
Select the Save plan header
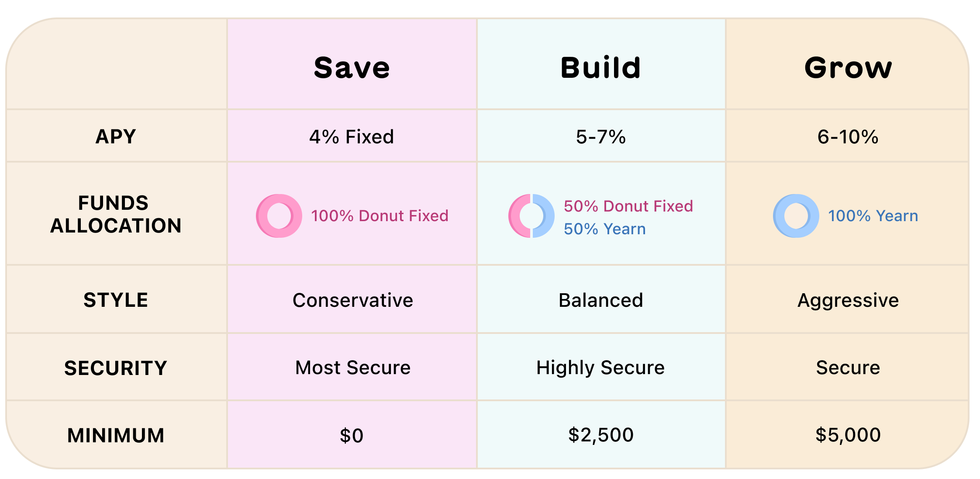click(352, 68)
